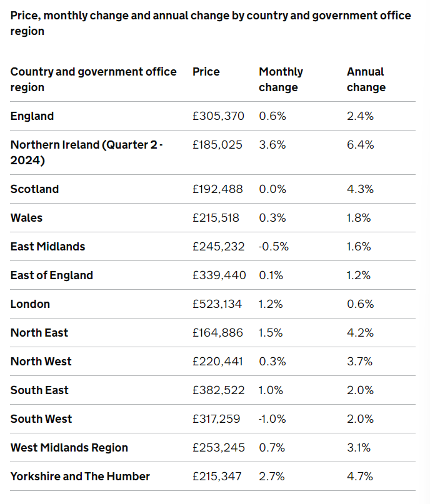Select the Wales row label
The image size is (430, 504).
click(27, 218)
